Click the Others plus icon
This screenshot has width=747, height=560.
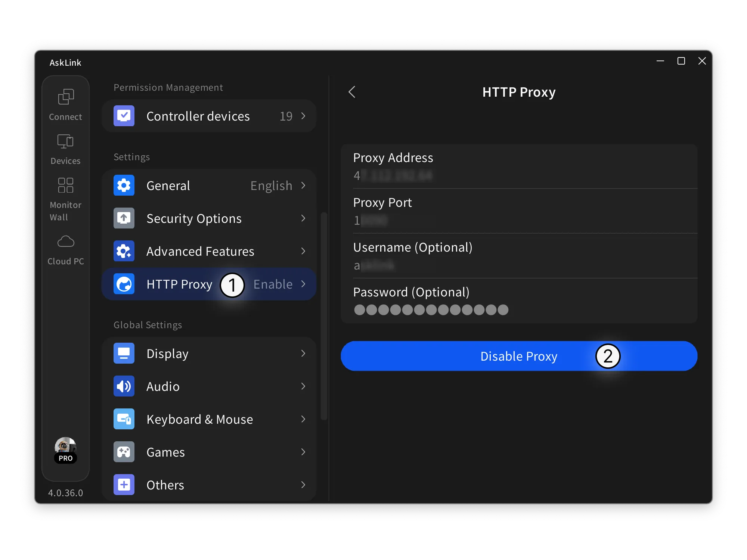pos(124,484)
